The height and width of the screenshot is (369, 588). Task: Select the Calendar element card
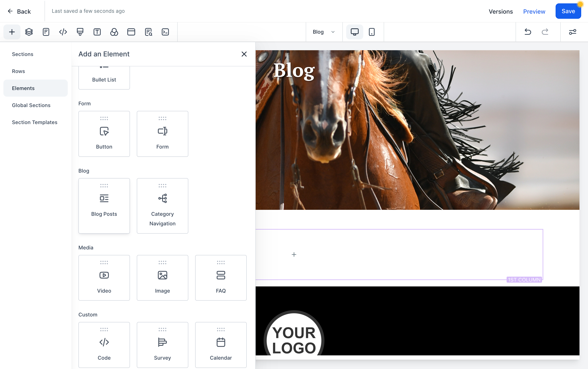click(221, 345)
